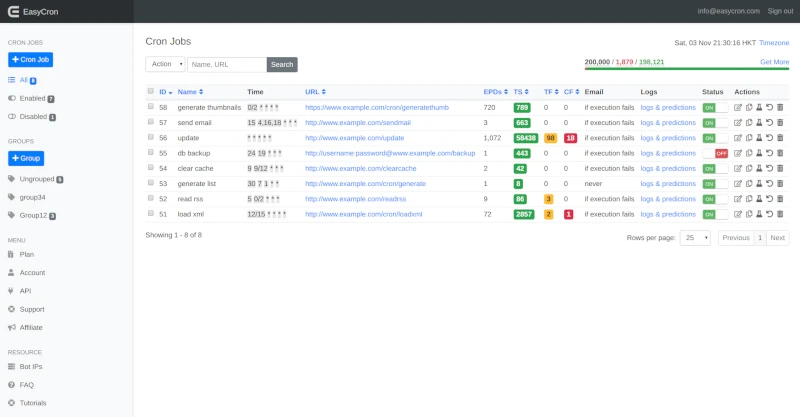Image resolution: width=800 pixels, height=417 pixels.
Task: Sort table by ID column
Action: [165, 92]
